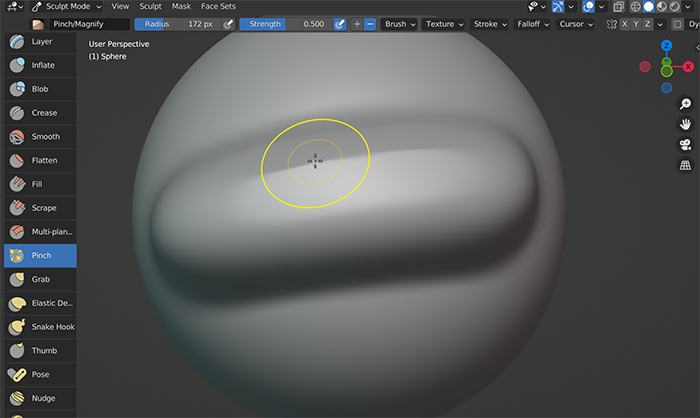Image resolution: width=700 pixels, height=418 pixels.
Task: Toggle strength pressure sensitivity pen icon
Action: 339,24
